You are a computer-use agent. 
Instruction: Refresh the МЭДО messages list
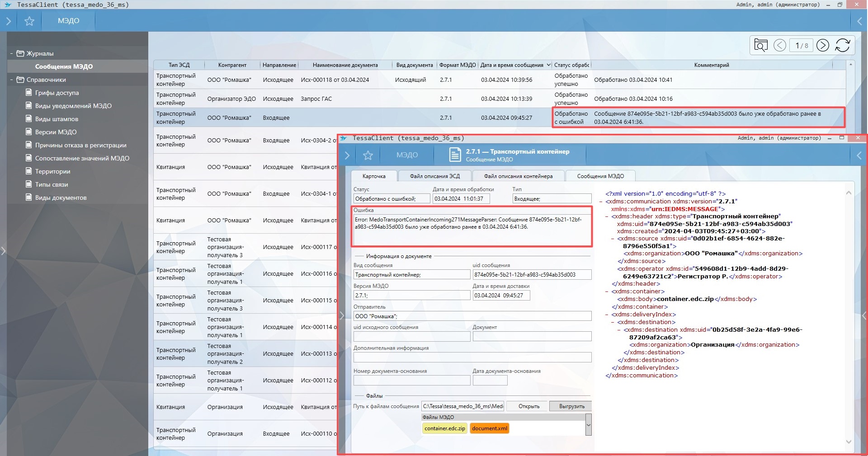(x=843, y=46)
